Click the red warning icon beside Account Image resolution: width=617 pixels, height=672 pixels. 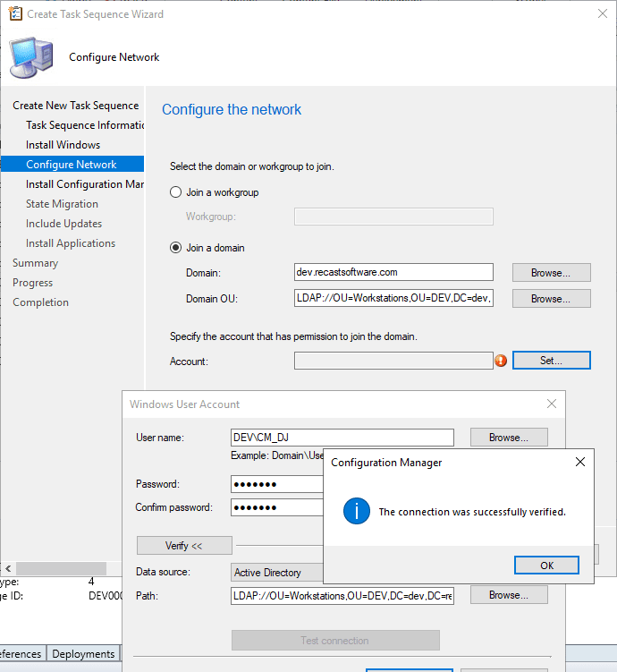[x=501, y=361]
